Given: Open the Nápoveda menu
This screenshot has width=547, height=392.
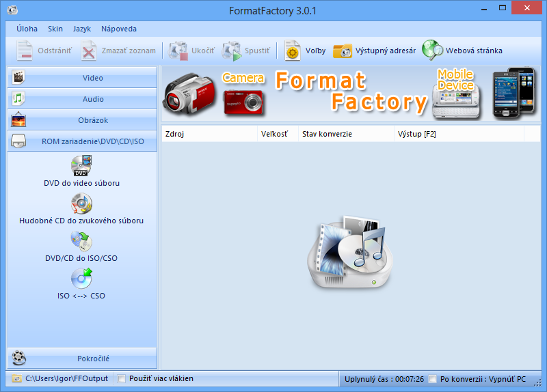Looking at the screenshot, I should coord(119,29).
